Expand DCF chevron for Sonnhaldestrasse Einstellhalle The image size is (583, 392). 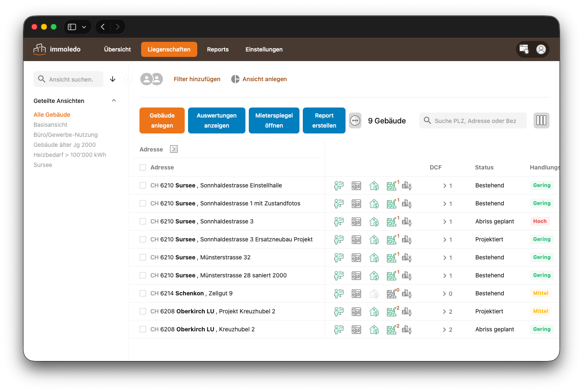tap(445, 186)
